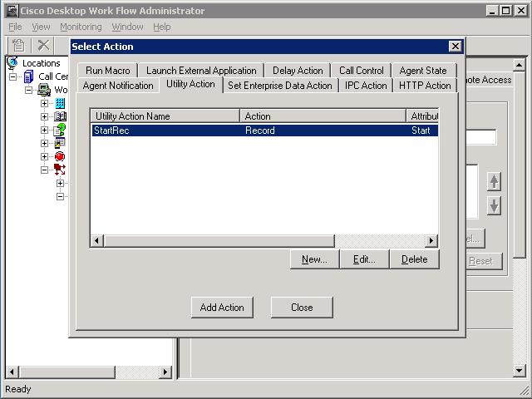Viewport: 532px width, 399px height.
Task: Select the cyan dial pad grid tree icon
Action: 60,103
